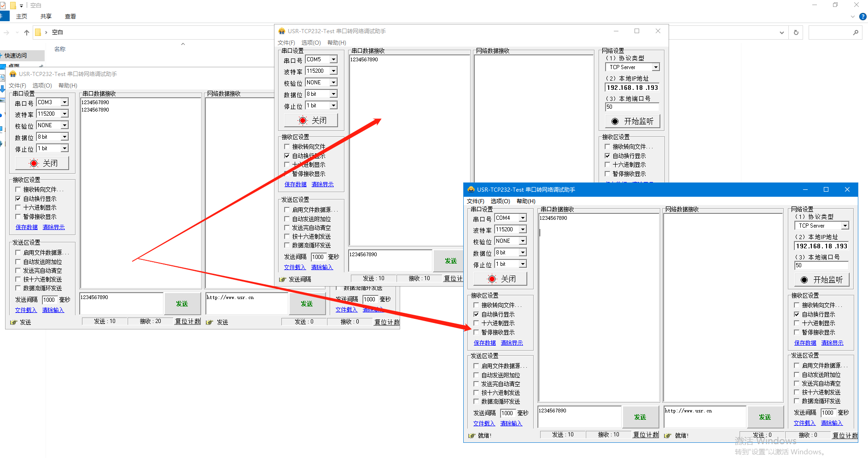Image resolution: width=868 pixels, height=458 pixels.
Task: Click 开始监听 circle icon in COM5 window
Action: tap(615, 121)
